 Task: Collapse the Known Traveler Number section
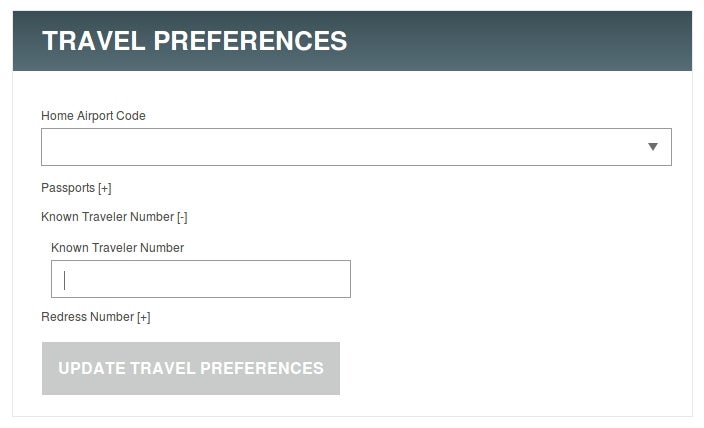tap(114, 217)
